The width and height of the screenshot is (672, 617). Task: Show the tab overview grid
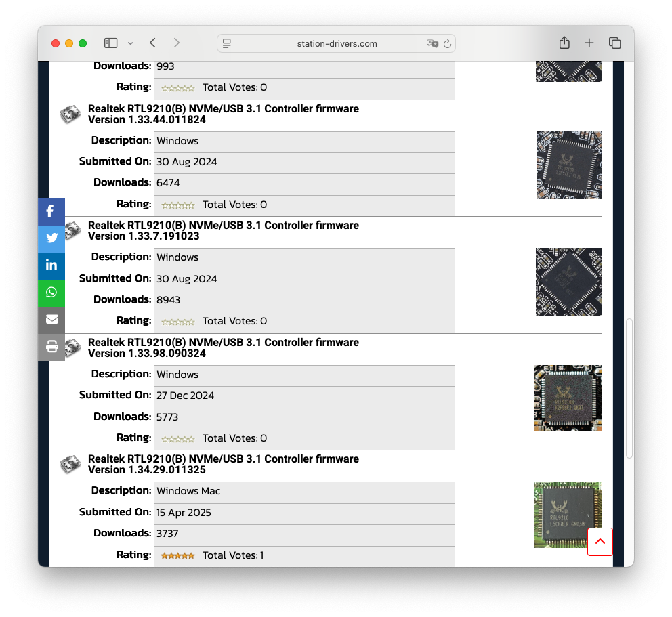coord(615,43)
